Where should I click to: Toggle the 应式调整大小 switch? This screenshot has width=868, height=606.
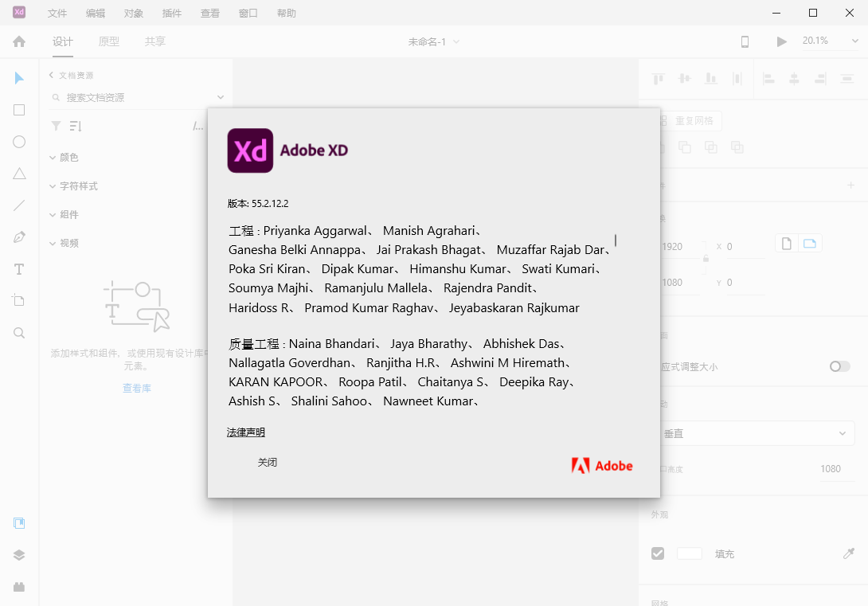840,366
